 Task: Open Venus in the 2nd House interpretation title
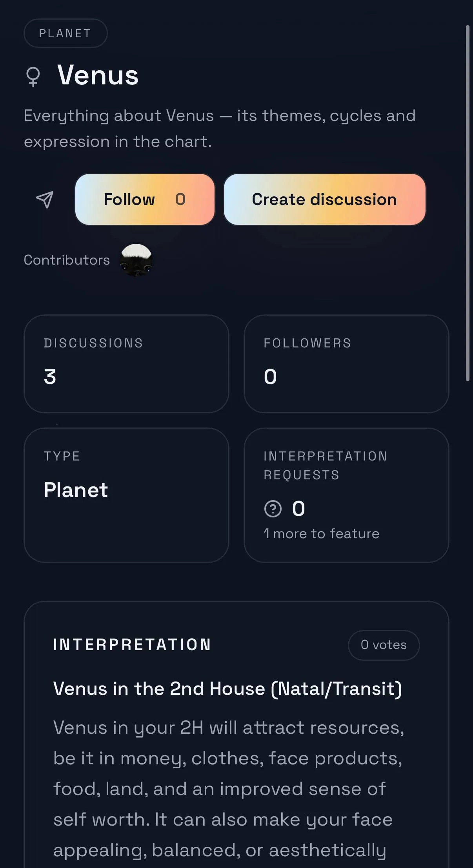pos(227,689)
